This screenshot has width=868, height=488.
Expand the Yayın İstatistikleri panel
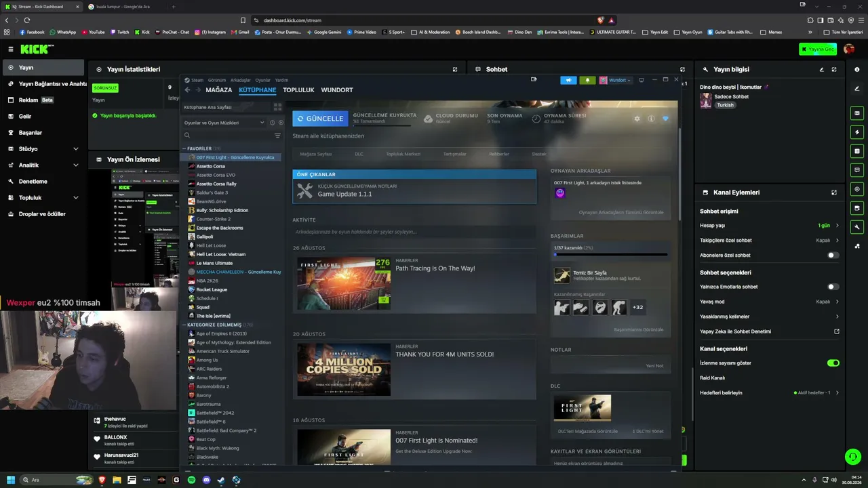click(455, 69)
